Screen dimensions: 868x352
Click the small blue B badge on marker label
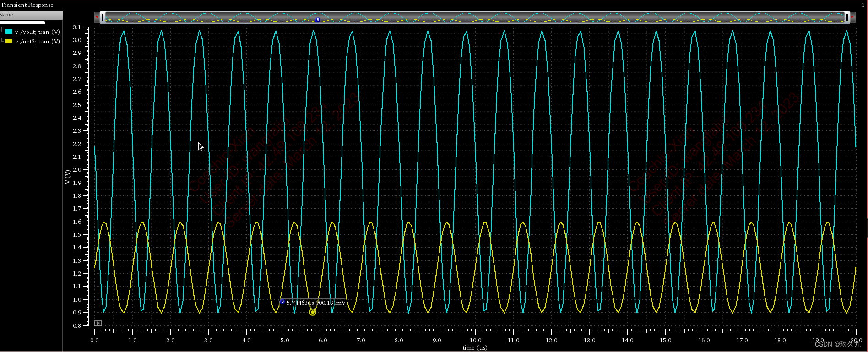click(282, 302)
